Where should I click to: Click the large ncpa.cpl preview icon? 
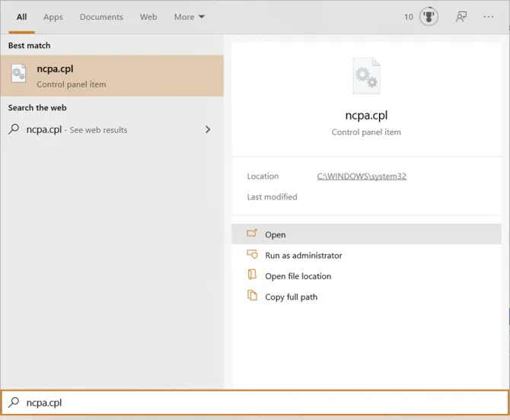[367, 76]
